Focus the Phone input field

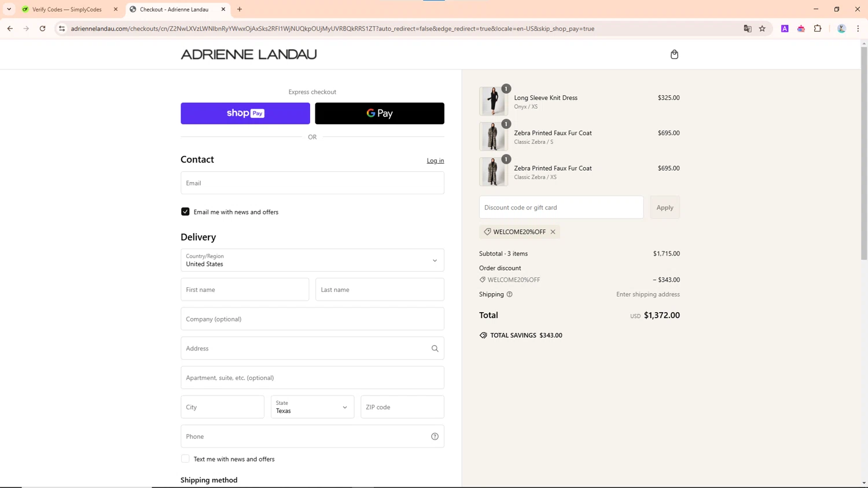point(312,437)
